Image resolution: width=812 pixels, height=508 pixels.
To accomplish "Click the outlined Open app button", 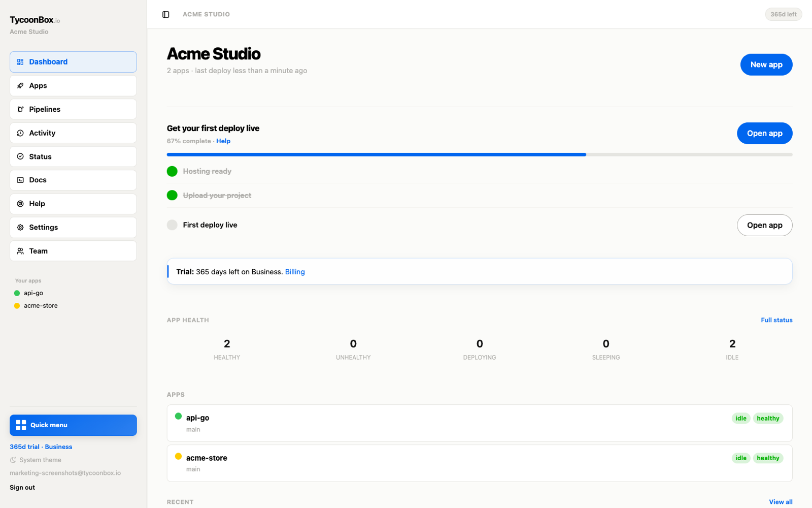I will pyautogui.click(x=765, y=225).
